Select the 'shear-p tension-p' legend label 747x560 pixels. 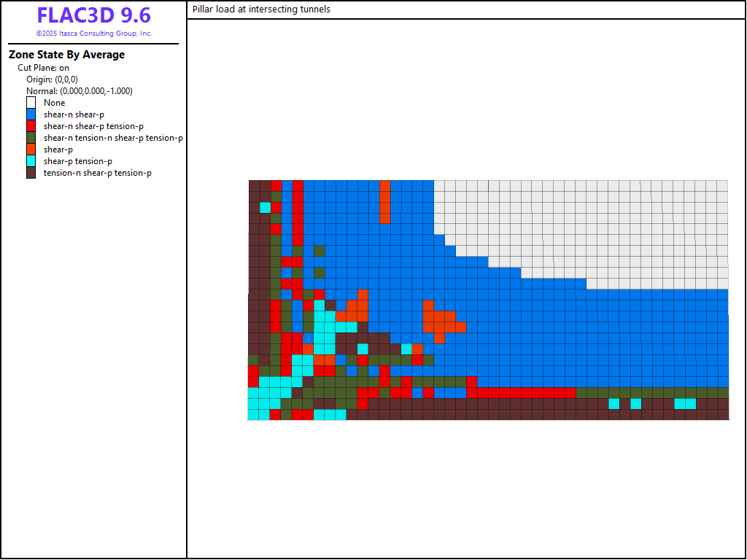(77, 161)
